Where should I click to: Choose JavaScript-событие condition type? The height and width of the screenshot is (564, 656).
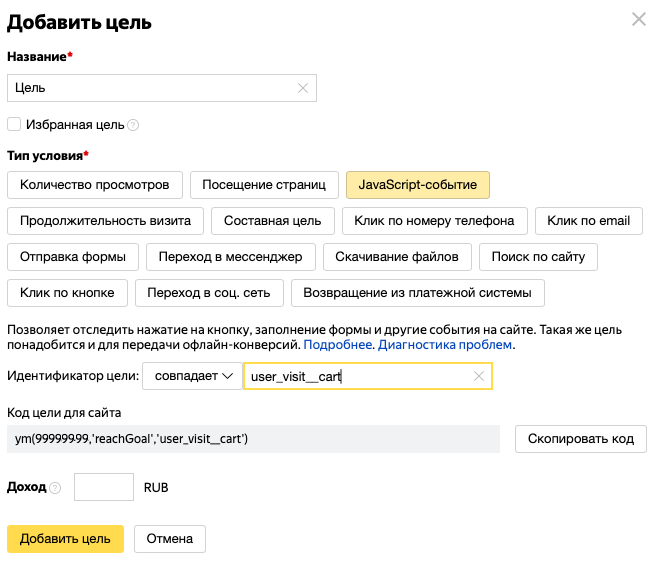tap(417, 185)
